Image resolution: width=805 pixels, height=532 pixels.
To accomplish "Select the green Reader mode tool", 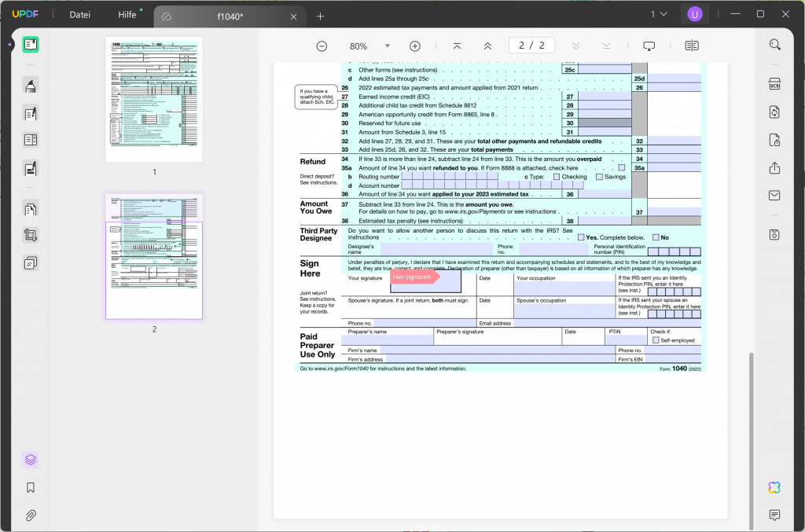I will click(31, 45).
